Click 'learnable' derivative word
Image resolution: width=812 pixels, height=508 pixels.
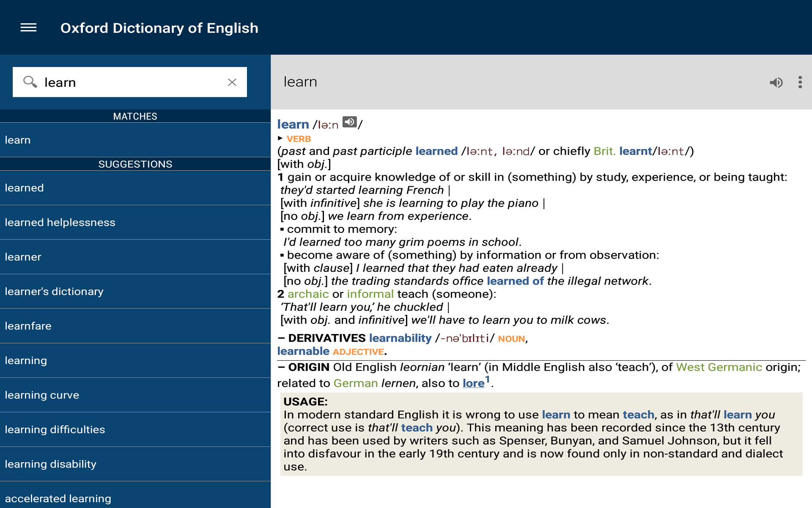coord(303,351)
